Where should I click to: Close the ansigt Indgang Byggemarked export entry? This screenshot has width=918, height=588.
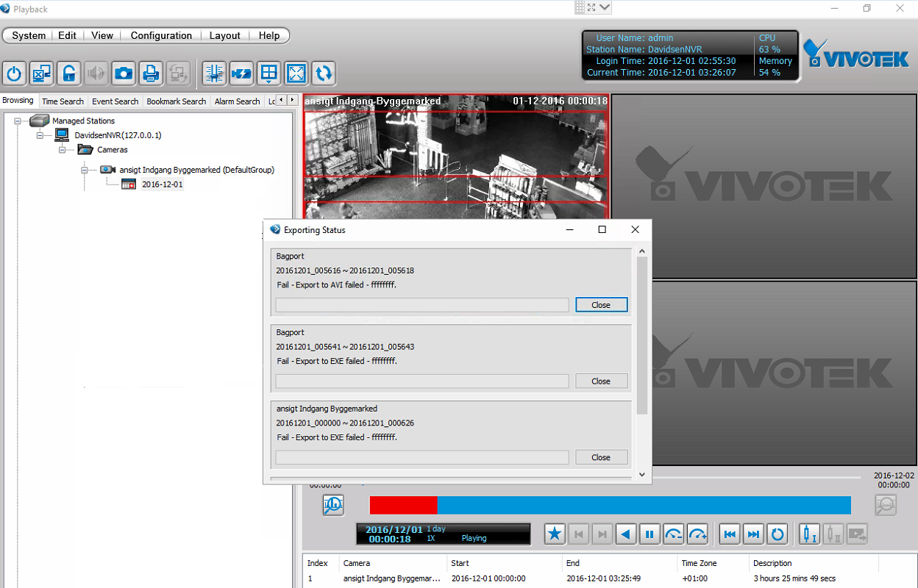601,457
